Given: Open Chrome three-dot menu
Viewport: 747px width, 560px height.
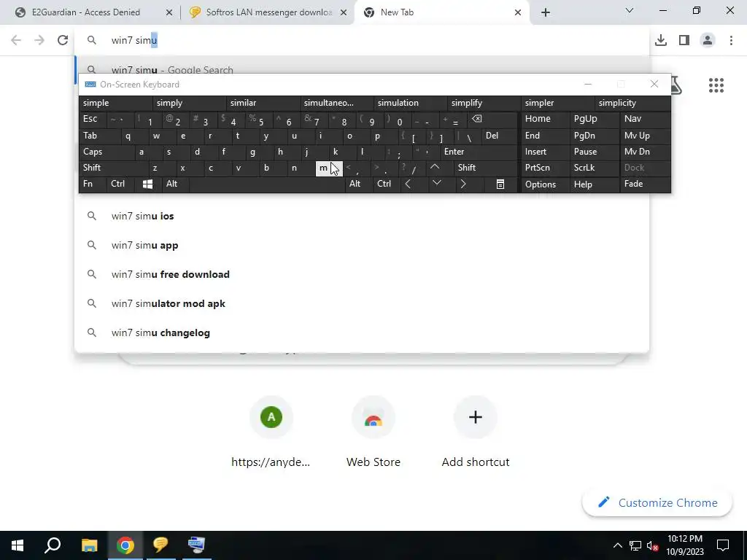Looking at the screenshot, I should click(x=731, y=40).
